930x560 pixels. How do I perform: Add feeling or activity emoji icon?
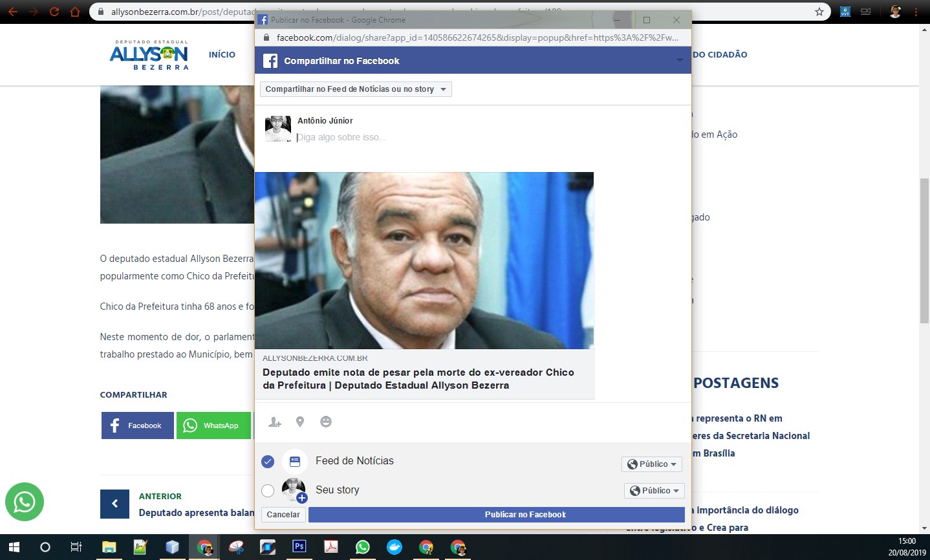point(326,422)
